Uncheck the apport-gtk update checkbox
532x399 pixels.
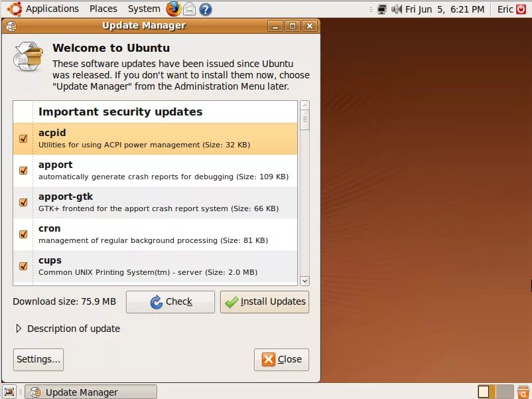(23, 202)
